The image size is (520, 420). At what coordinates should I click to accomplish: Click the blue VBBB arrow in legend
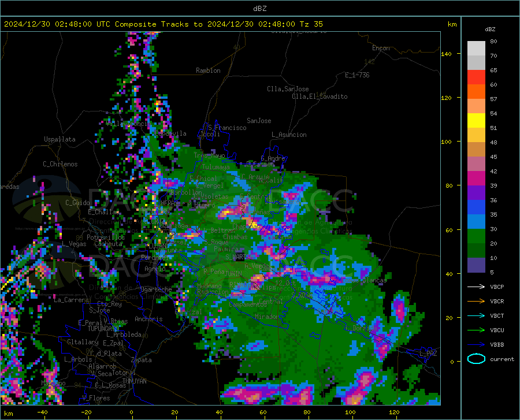(x=476, y=345)
